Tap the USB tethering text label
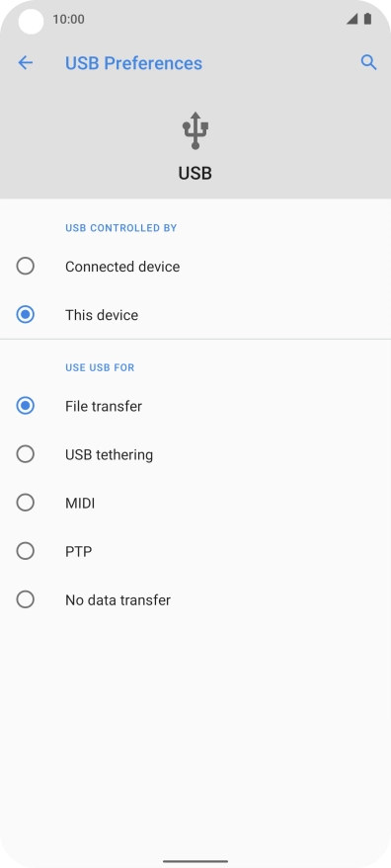 [x=109, y=455]
